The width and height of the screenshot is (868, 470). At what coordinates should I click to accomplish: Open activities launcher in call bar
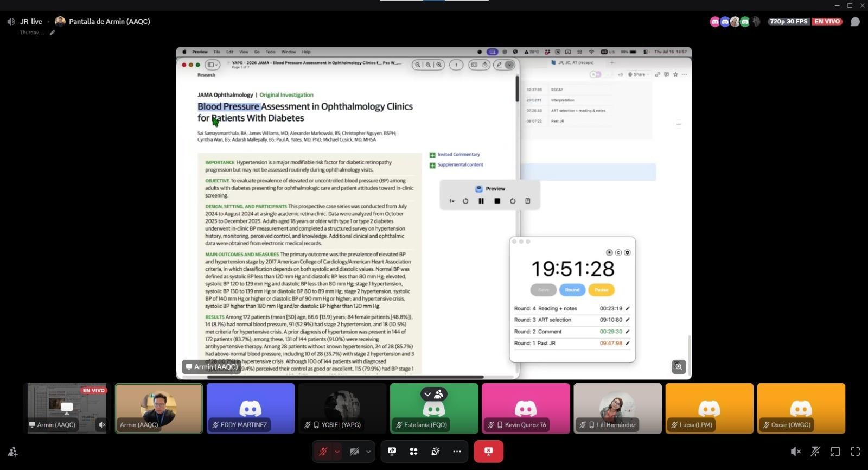pyautogui.click(x=413, y=452)
